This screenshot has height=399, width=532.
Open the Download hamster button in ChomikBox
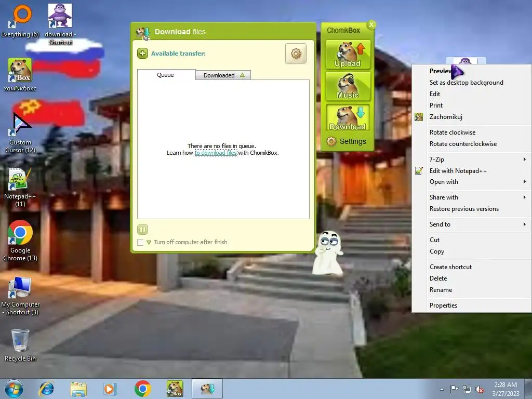348,118
